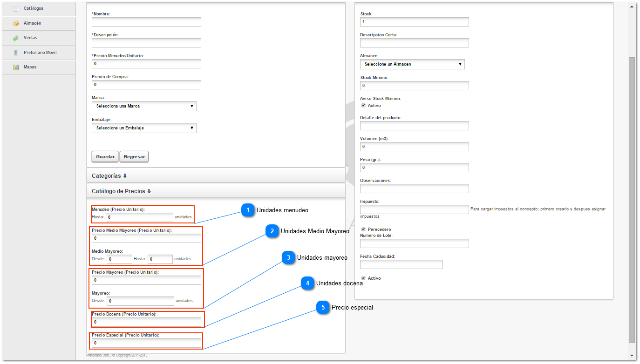Focus the Descripcion Corta field
640x364 pixels.
[x=415, y=43]
